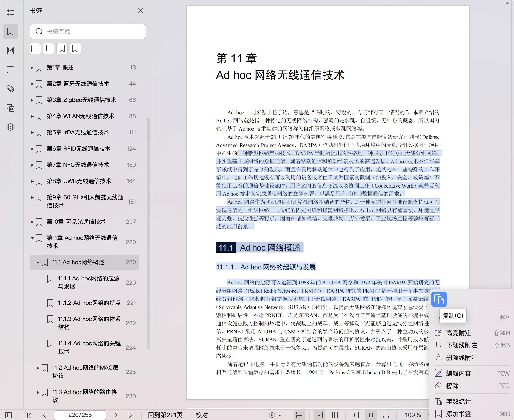Screen dimensions: 514x420
Task: Open the outline list panel icon in sidebar
Action: (10, 12)
